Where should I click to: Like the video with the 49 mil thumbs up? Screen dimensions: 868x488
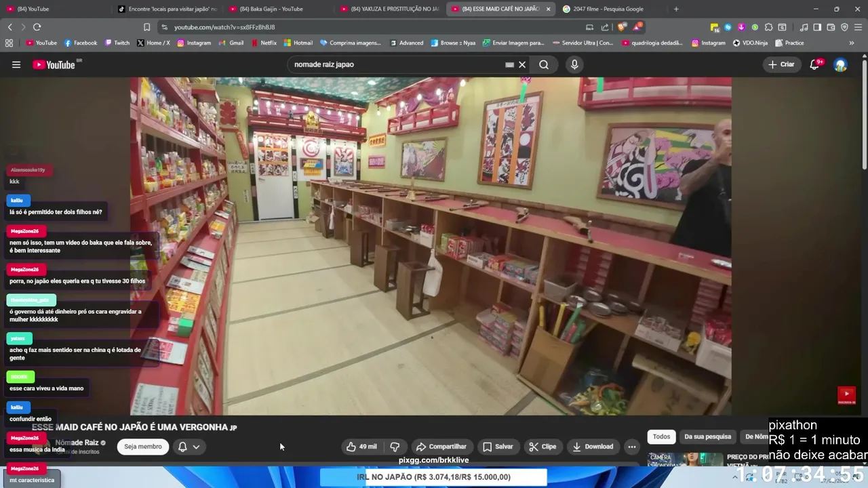(361, 447)
